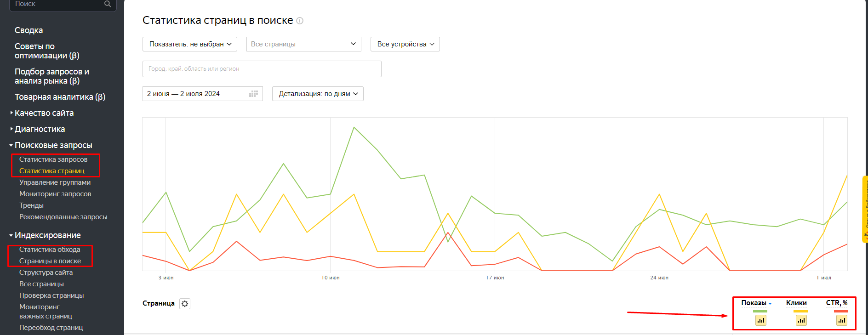Open Детализация: по дням dropdown
This screenshot has width=868, height=335.
tap(318, 94)
